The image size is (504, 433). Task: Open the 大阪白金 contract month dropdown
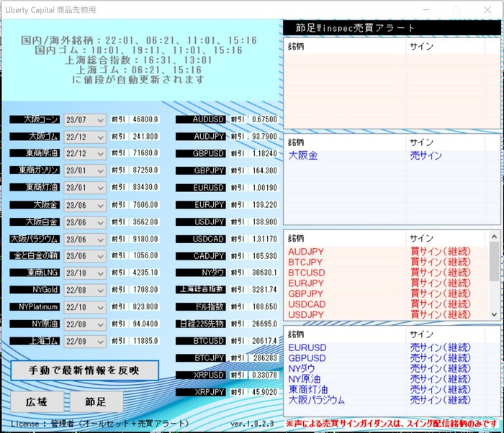point(85,222)
